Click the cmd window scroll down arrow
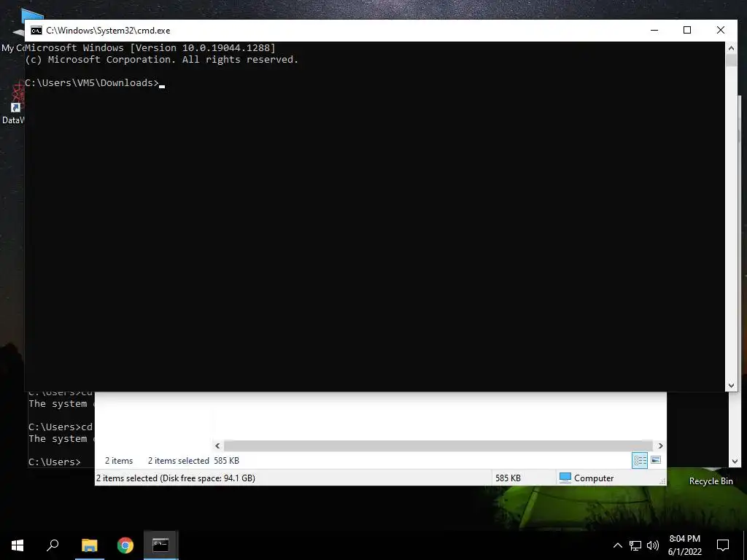Viewport: 747px width, 560px height. coord(731,385)
